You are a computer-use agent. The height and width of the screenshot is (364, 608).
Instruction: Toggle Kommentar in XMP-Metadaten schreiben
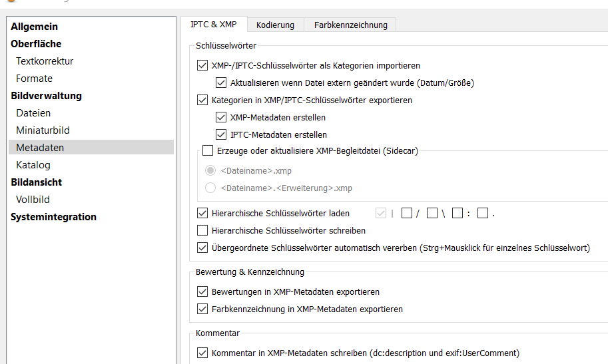(203, 353)
